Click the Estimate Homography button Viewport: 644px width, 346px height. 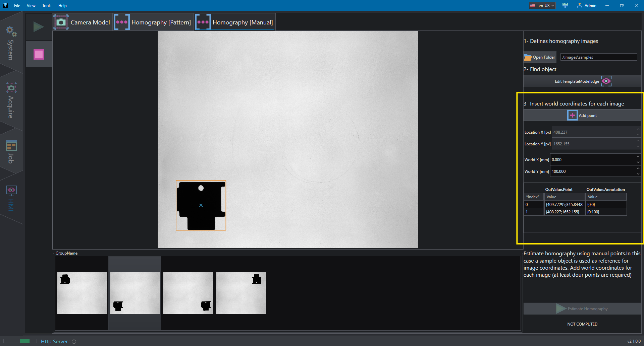[x=582, y=308]
